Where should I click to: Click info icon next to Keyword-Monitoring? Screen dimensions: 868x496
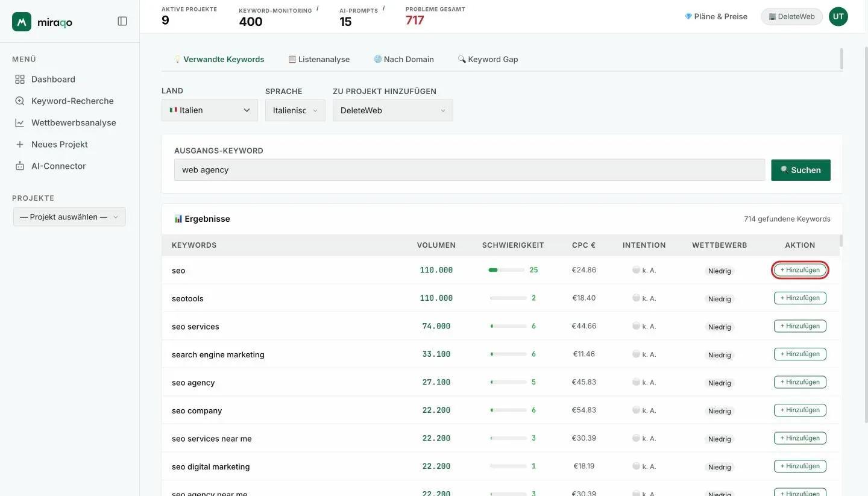pyautogui.click(x=317, y=9)
